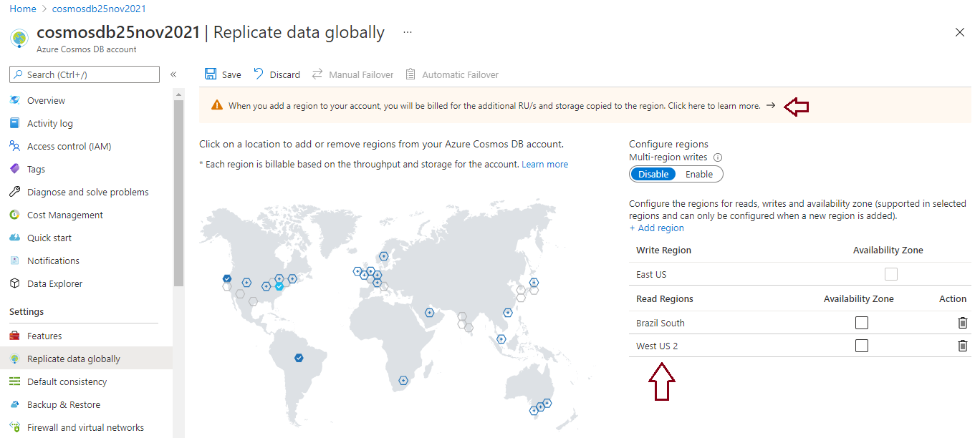Check Availability Zone for West US 2
980x438 pixels.
pos(862,346)
